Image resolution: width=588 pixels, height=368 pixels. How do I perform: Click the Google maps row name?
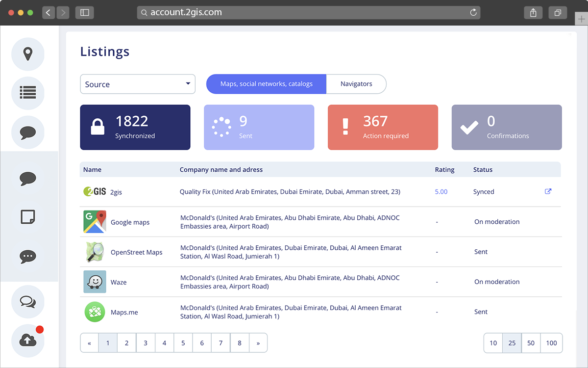tap(130, 222)
